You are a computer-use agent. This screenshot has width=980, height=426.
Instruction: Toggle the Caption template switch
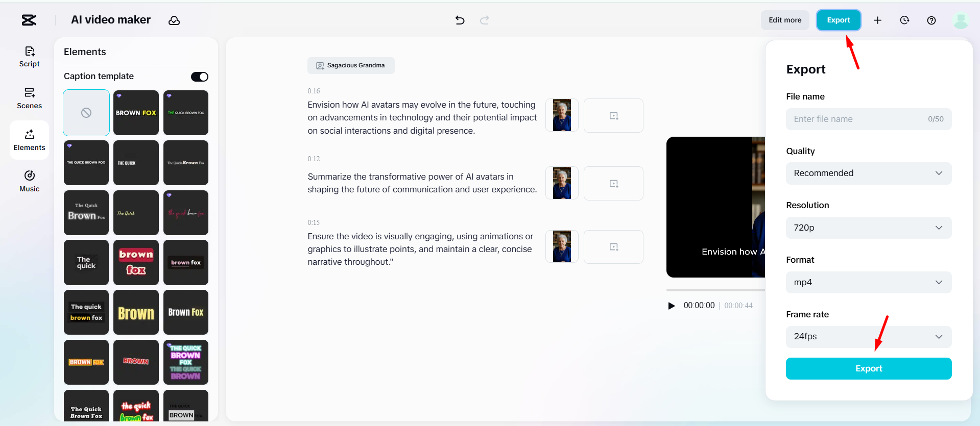[x=200, y=77]
